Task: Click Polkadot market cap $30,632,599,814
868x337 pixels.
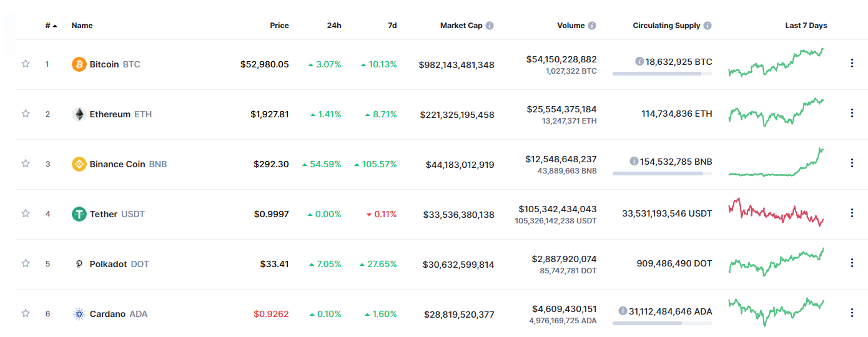Action: (x=458, y=264)
